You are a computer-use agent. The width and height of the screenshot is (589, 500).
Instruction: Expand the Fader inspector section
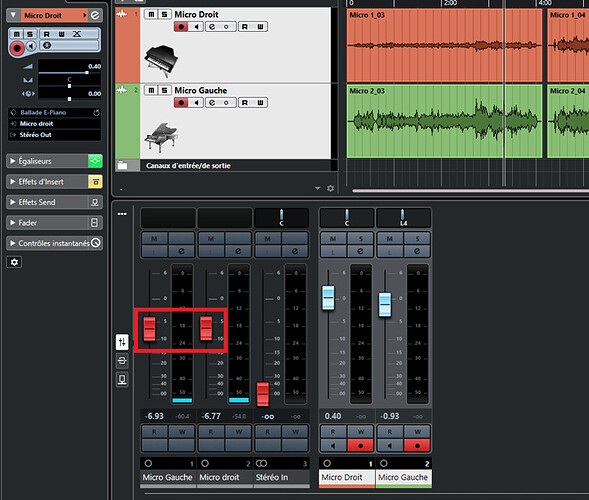13,223
